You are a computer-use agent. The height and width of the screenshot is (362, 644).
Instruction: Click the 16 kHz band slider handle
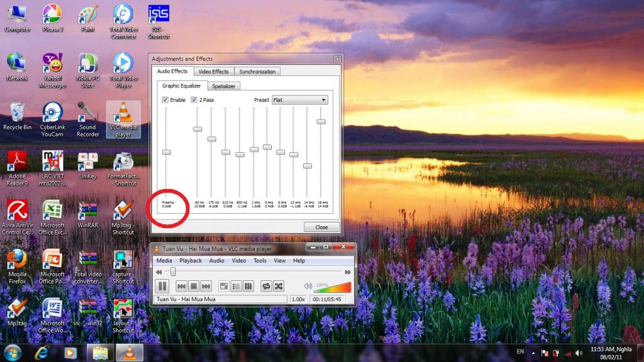(321, 122)
